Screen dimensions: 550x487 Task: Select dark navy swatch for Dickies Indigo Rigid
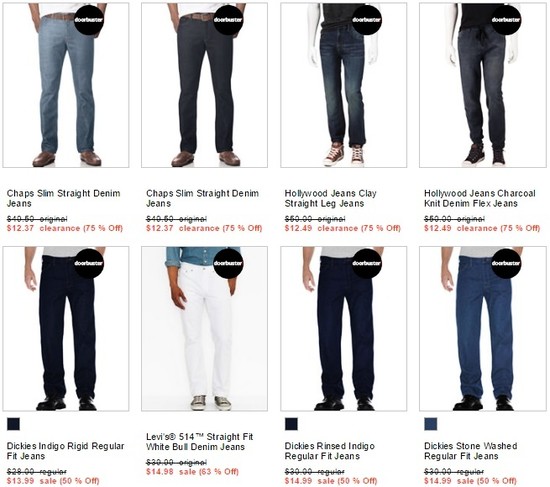(x=13, y=424)
